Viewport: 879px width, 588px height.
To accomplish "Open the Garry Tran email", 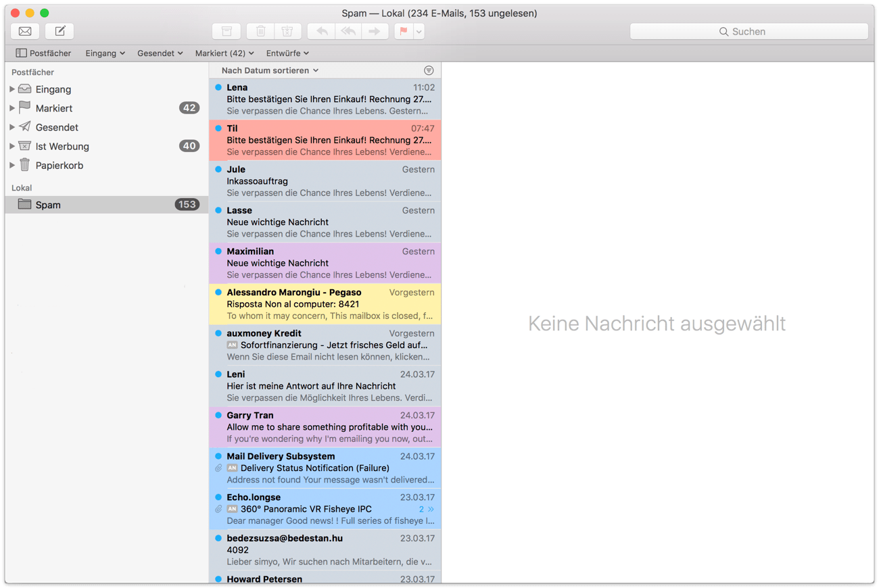I will (325, 427).
